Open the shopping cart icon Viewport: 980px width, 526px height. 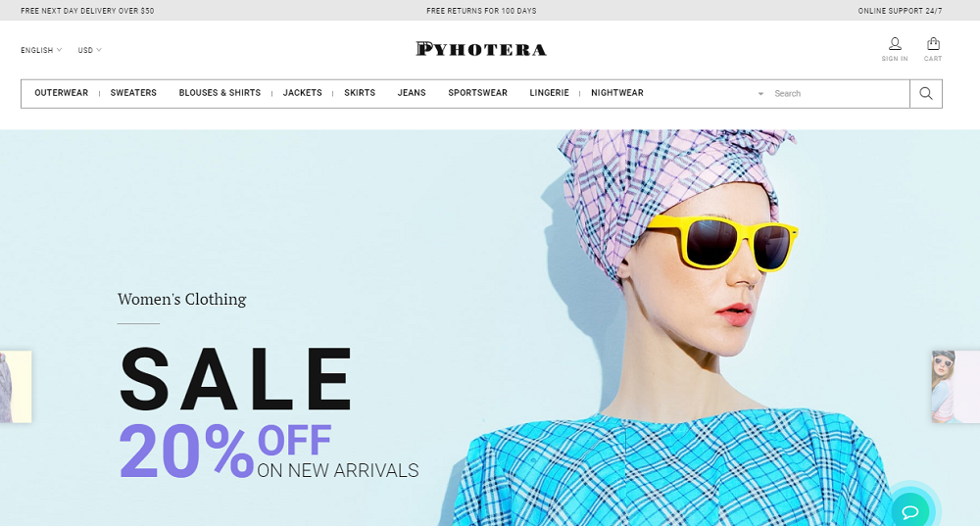pyautogui.click(x=933, y=49)
